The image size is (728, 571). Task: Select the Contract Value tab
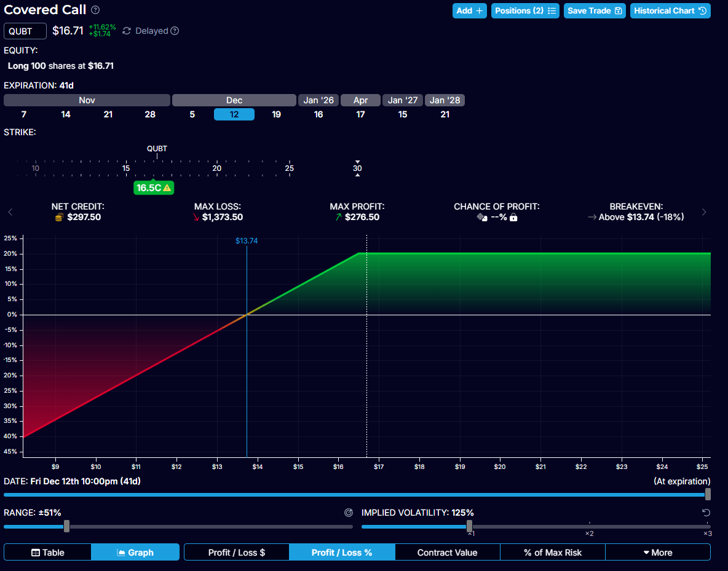[447, 553]
